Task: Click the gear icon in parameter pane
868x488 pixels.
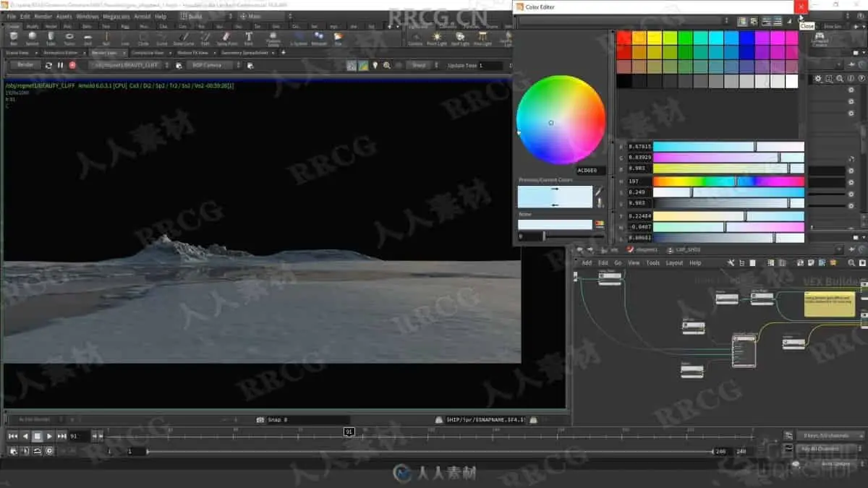Action: [818, 78]
